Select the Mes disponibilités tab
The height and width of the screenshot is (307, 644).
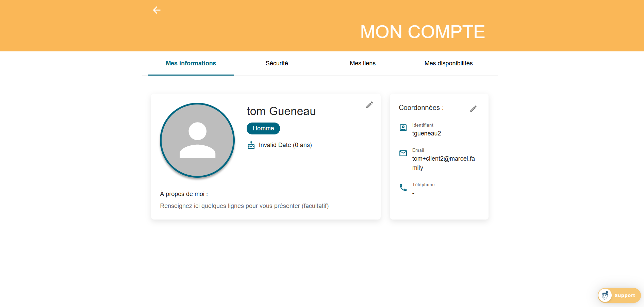pyautogui.click(x=448, y=63)
